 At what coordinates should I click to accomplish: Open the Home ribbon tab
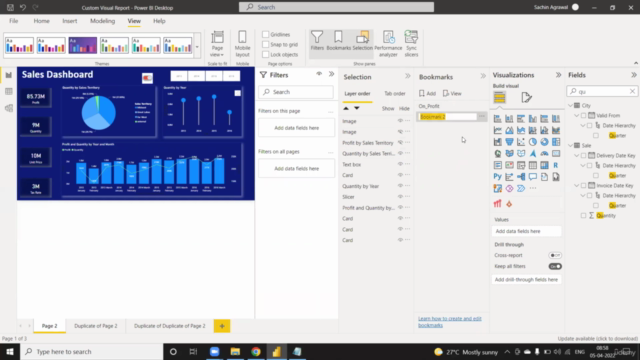[41, 21]
